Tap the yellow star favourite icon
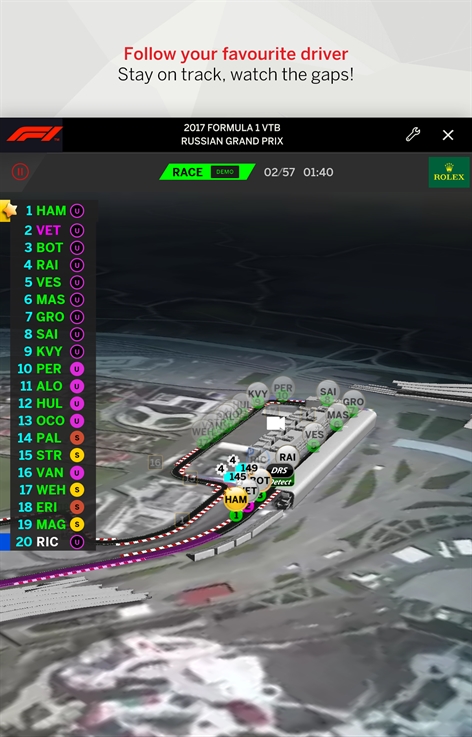Image resolution: width=472 pixels, height=737 pixels. click(8, 210)
